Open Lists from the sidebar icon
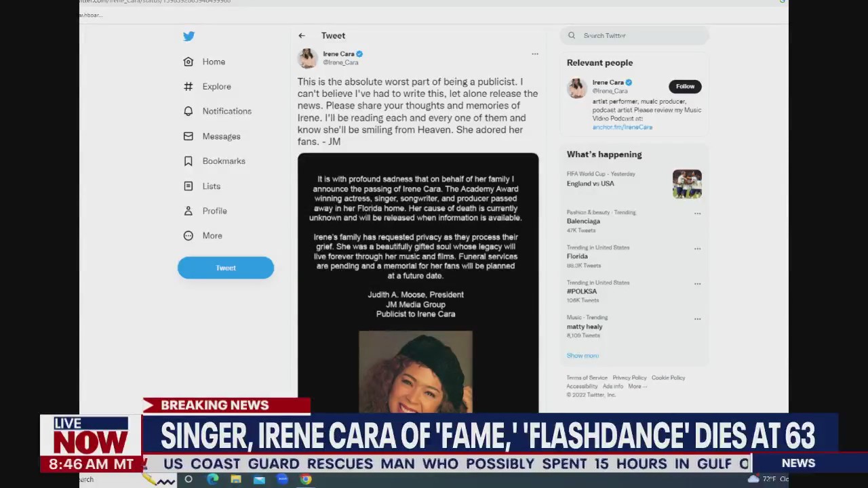 pos(188,186)
